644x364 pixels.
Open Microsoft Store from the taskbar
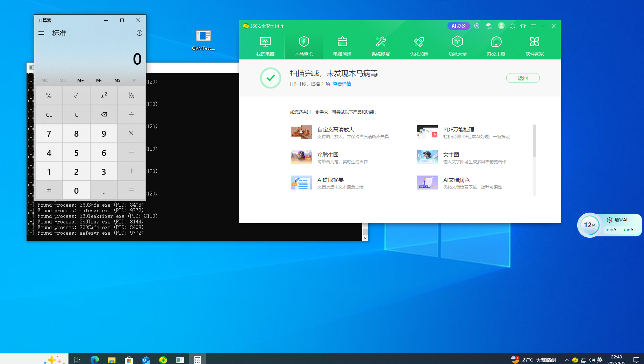tap(129, 359)
